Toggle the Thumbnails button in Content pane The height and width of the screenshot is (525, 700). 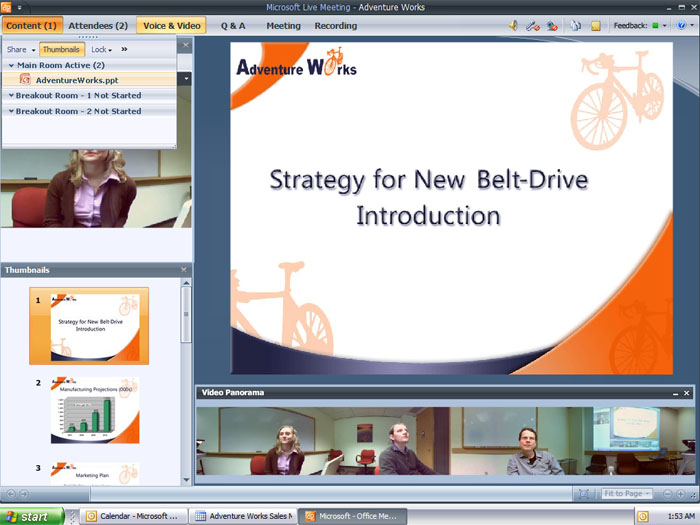coord(62,50)
